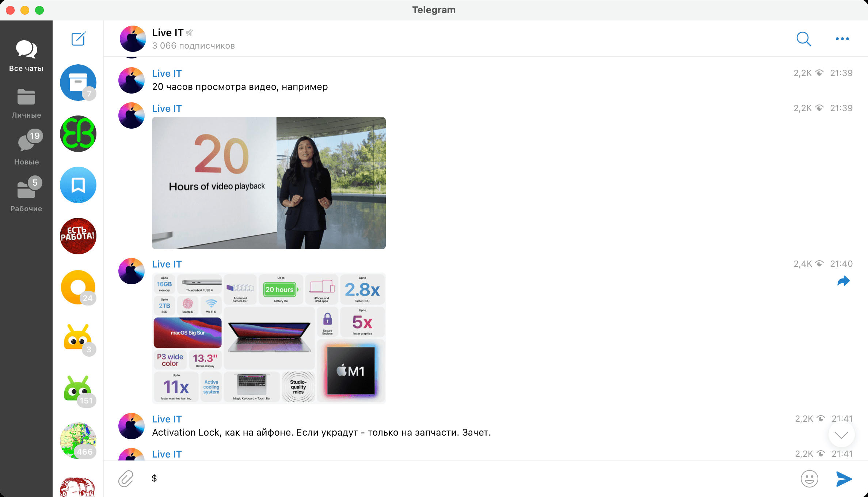Click 'Live IT' sender name above 20 часов message
868x497 pixels.
coord(167,73)
